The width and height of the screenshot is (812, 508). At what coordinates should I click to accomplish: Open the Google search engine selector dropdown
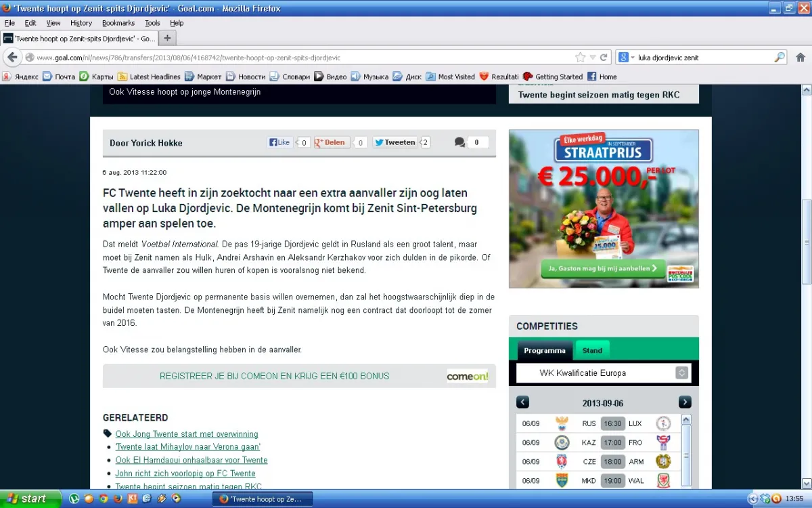pyautogui.click(x=627, y=58)
